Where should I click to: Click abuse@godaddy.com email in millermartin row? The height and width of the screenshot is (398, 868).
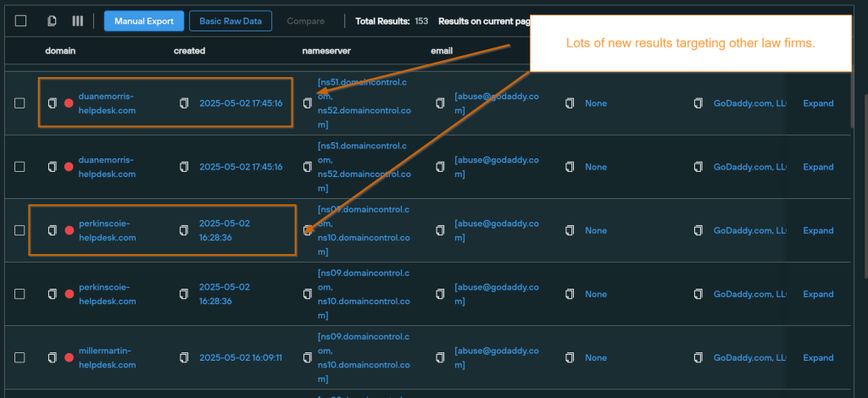click(x=497, y=357)
